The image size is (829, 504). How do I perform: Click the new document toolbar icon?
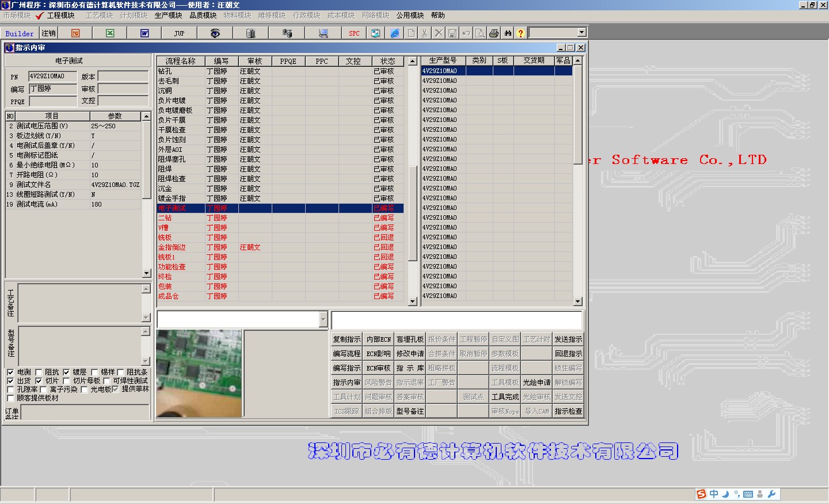click(411, 33)
